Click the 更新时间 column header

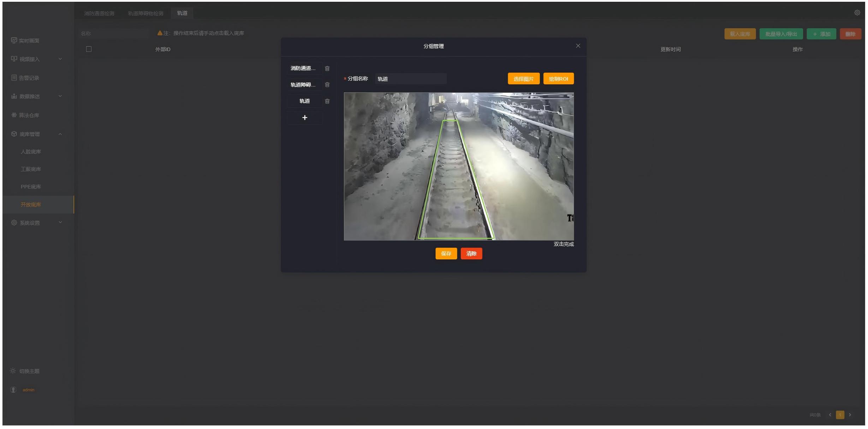point(671,49)
